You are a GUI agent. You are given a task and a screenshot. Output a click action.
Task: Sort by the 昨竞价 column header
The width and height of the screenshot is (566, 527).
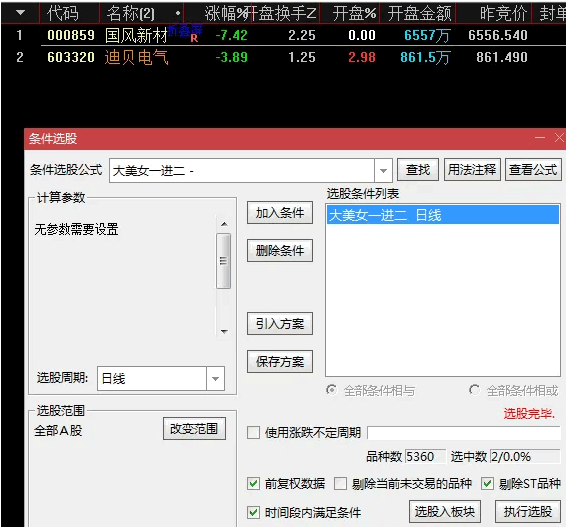coord(504,13)
